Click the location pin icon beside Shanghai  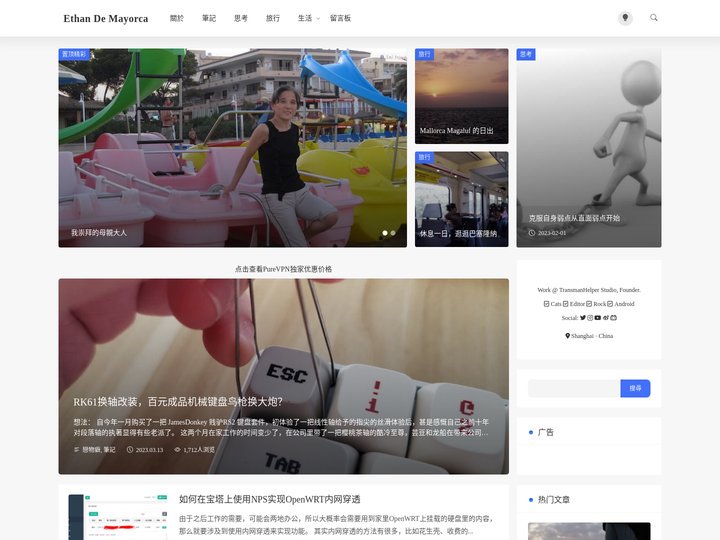pyautogui.click(x=568, y=336)
